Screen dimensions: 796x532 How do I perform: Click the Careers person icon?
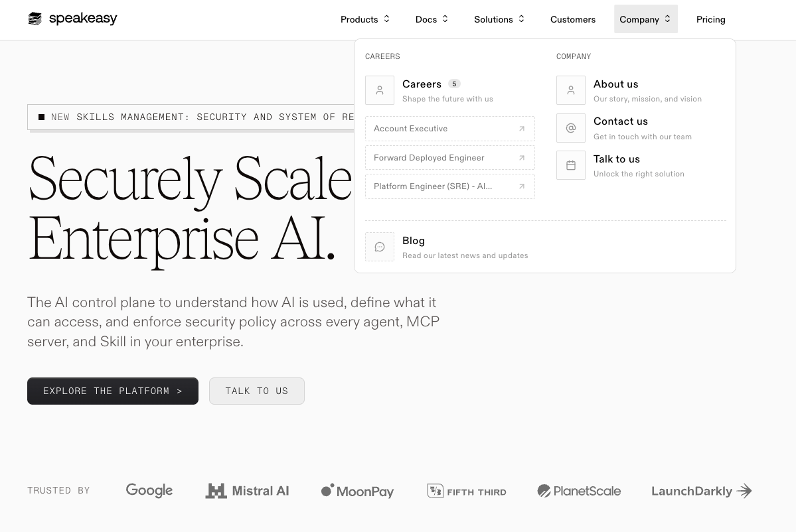[x=380, y=90]
